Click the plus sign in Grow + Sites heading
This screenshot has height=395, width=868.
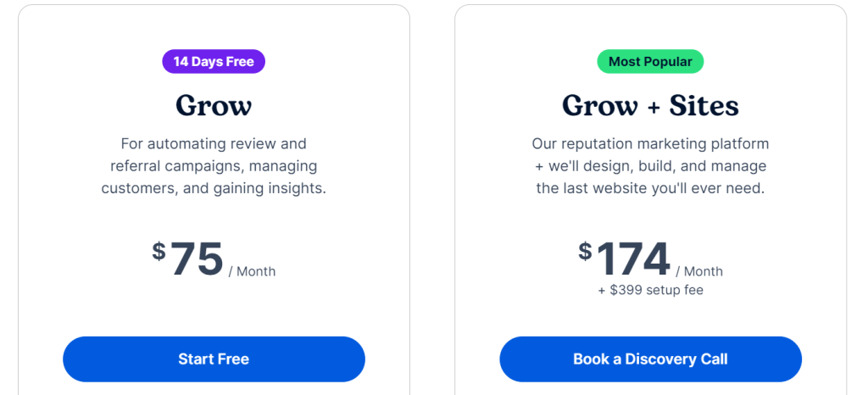click(x=654, y=107)
